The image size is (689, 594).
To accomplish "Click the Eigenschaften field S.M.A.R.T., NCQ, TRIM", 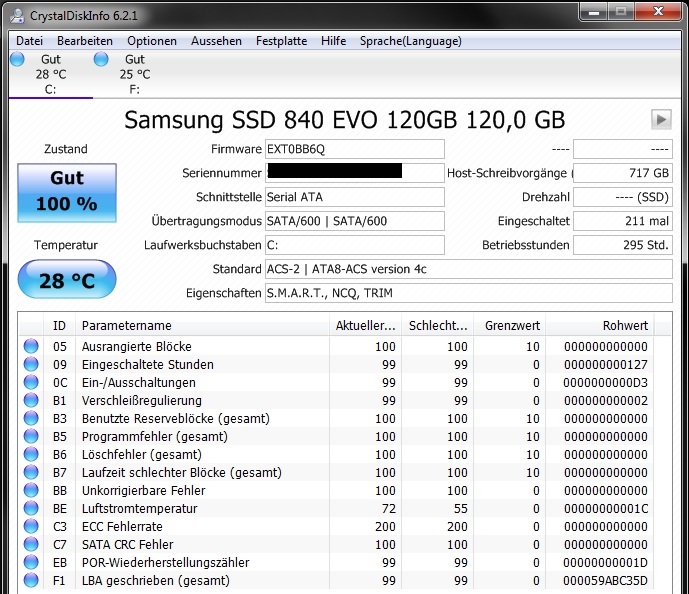I will point(469,293).
